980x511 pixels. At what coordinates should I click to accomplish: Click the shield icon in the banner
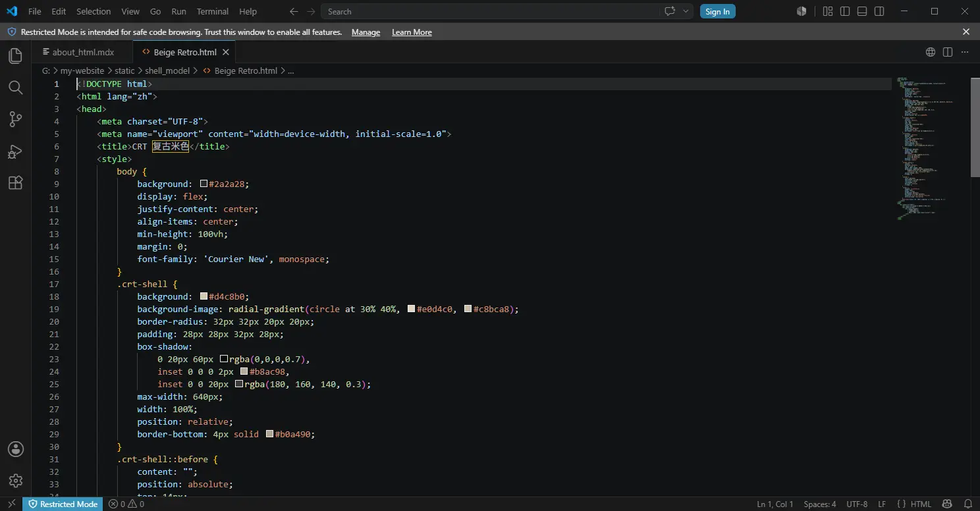(x=12, y=32)
